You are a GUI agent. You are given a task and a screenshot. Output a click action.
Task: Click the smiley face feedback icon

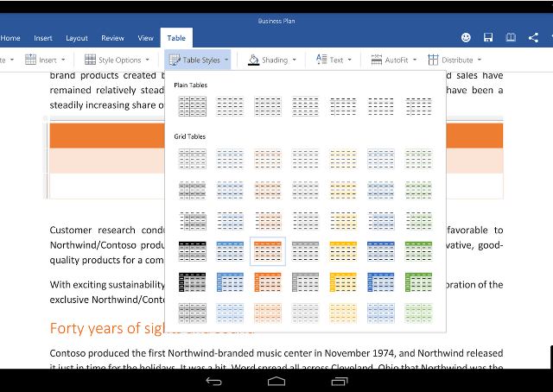pyautogui.click(x=467, y=38)
